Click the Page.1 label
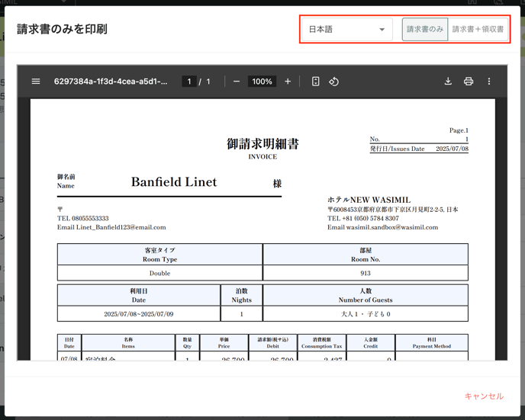525x420 pixels. pos(459,130)
